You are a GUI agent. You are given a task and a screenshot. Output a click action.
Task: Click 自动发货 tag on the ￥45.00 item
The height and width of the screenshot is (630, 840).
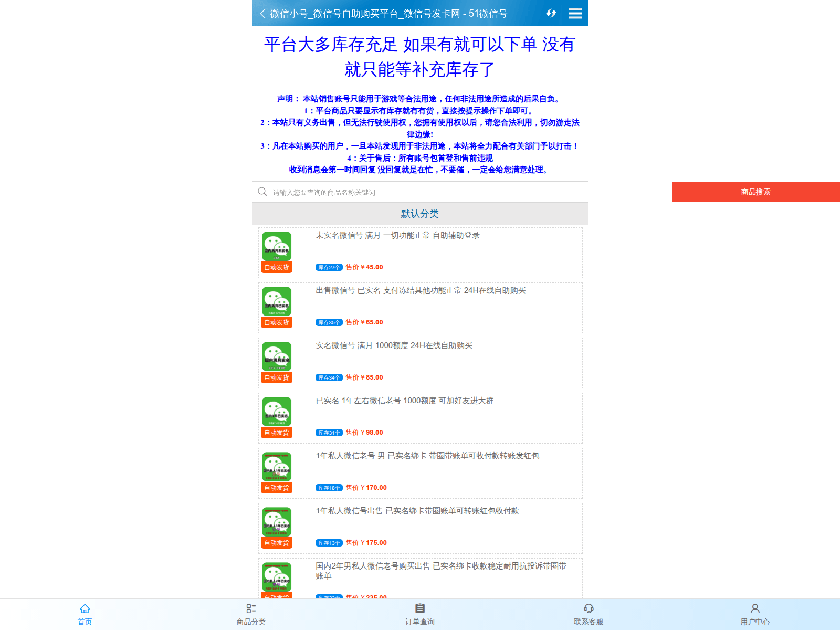tap(277, 267)
